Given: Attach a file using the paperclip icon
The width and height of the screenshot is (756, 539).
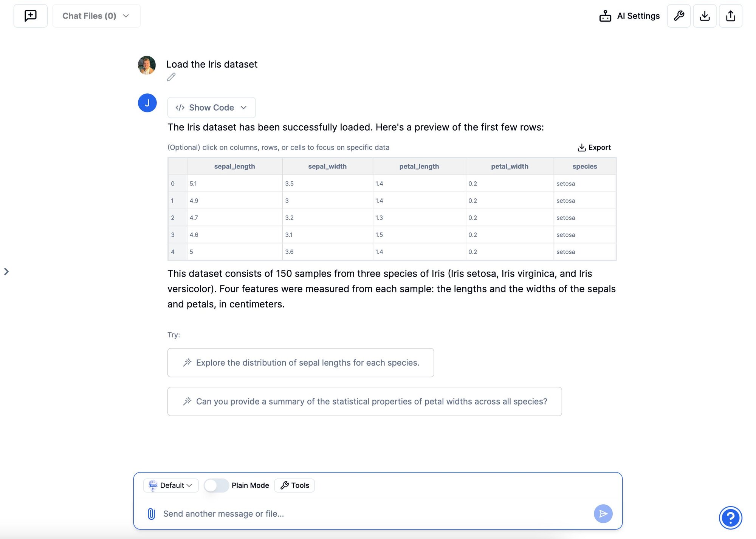Looking at the screenshot, I should (x=151, y=514).
